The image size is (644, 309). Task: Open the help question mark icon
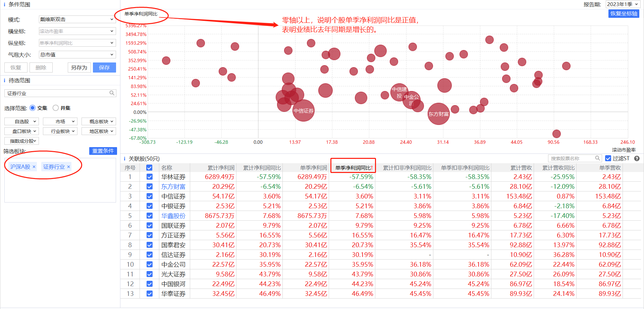coord(637,158)
